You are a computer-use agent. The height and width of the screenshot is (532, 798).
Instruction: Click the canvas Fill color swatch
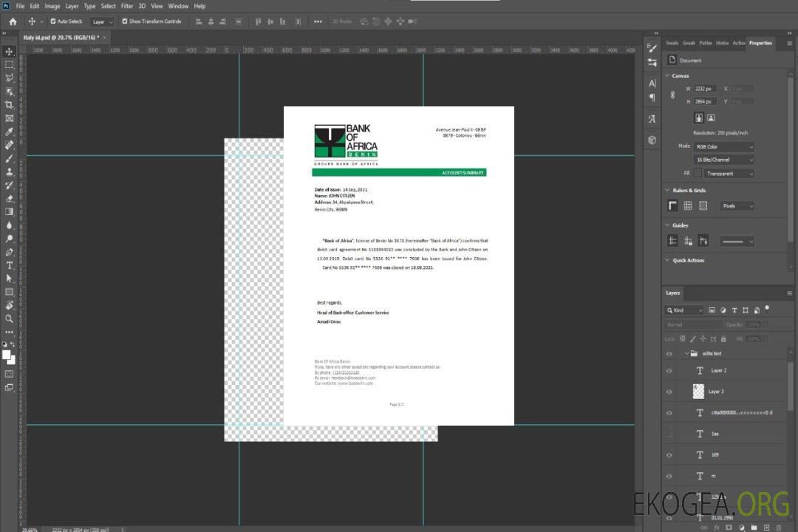[x=698, y=174]
